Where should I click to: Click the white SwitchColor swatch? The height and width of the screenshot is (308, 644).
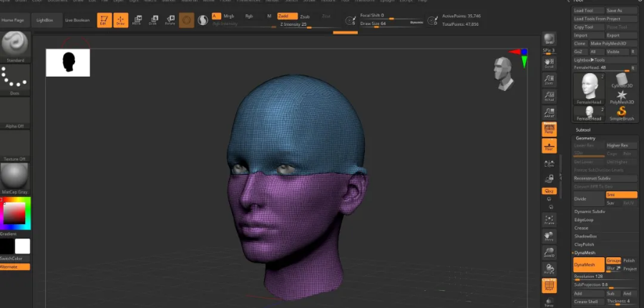pyautogui.click(x=23, y=246)
